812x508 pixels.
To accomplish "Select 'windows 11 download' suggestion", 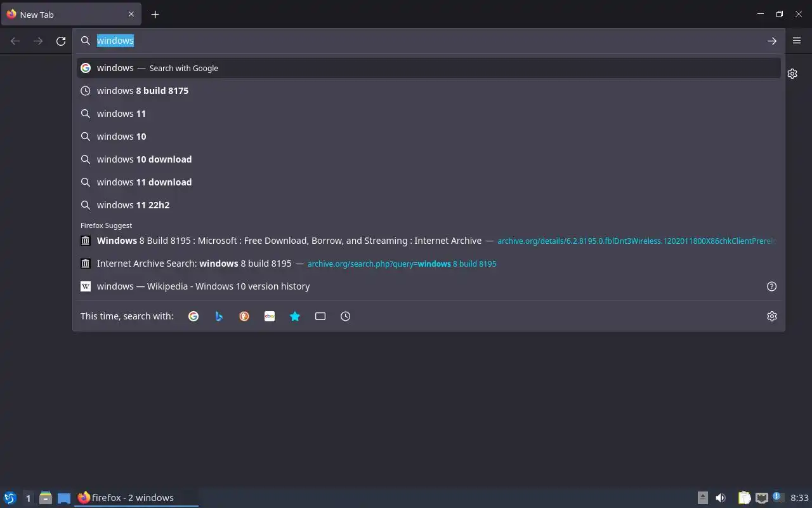I will (x=428, y=182).
